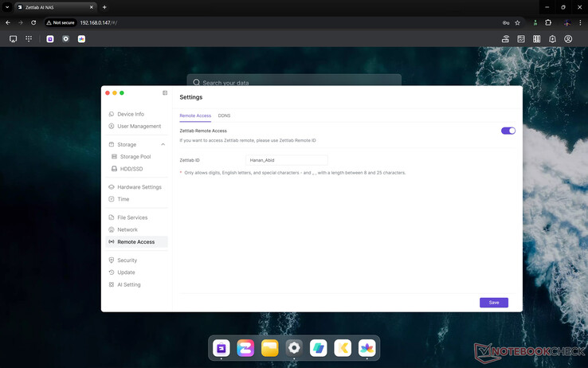Collapse the settings sidebar panel icon
The width and height of the screenshot is (588, 368).
pos(165,93)
